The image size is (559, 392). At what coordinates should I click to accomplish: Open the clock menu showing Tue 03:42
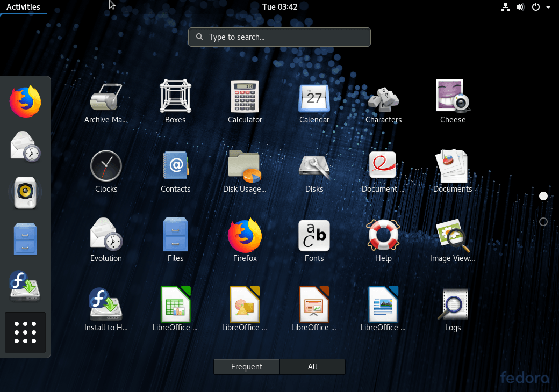(x=280, y=7)
